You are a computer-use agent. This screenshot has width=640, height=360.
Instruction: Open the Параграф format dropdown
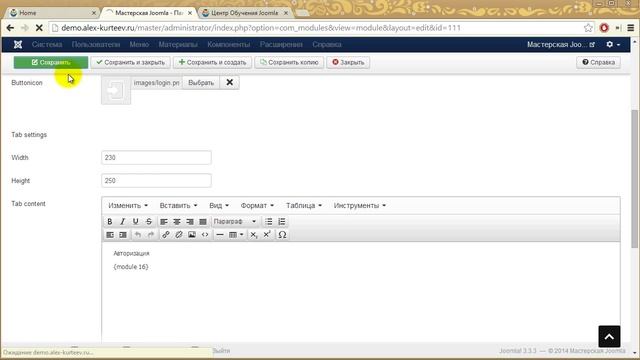[x=235, y=222]
